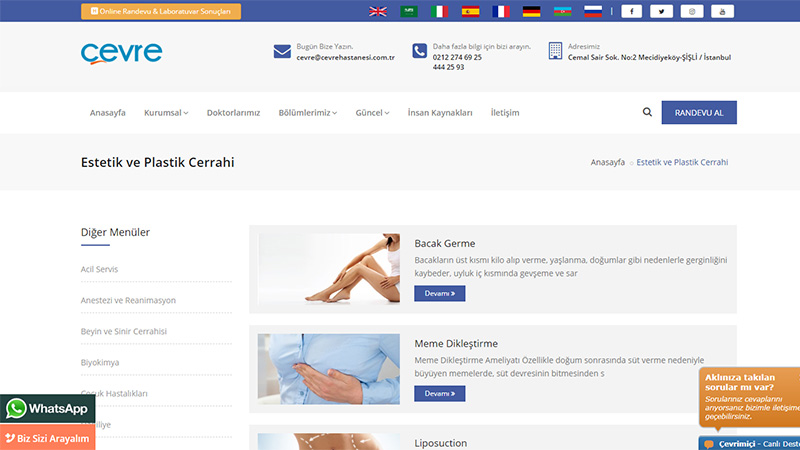The height and width of the screenshot is (450, 800).
Task: Open Bacak Germe article title
Action: (x=444, y=243)
